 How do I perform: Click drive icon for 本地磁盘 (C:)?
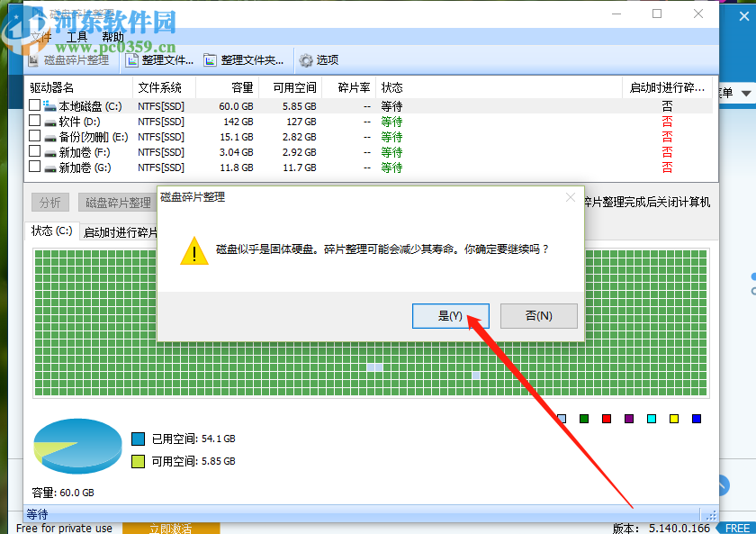click(x=49, y=106)
